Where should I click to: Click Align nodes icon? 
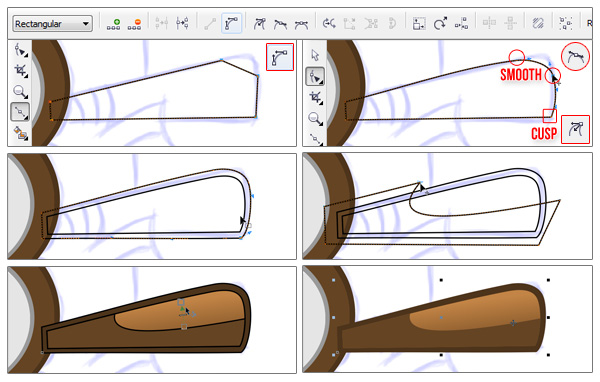[461, 24]
